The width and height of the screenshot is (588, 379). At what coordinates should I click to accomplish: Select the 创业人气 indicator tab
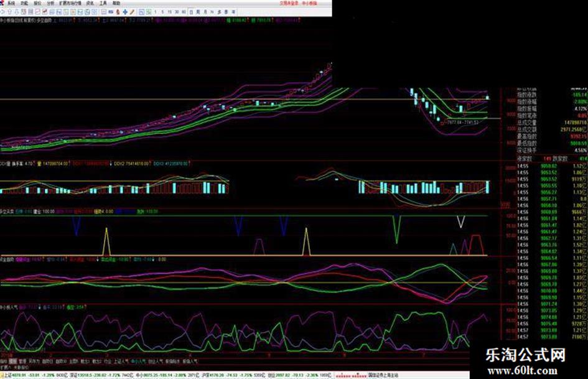point(156,362)
